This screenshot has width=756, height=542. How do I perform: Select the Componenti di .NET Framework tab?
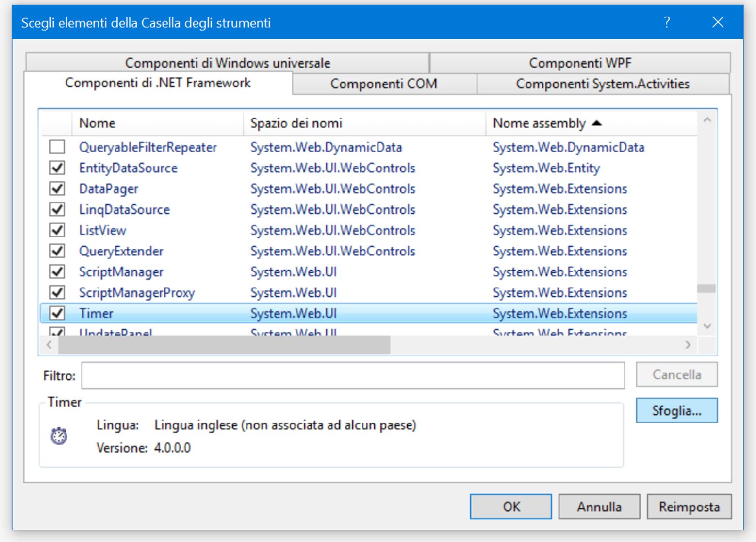(x=158, y=83)
